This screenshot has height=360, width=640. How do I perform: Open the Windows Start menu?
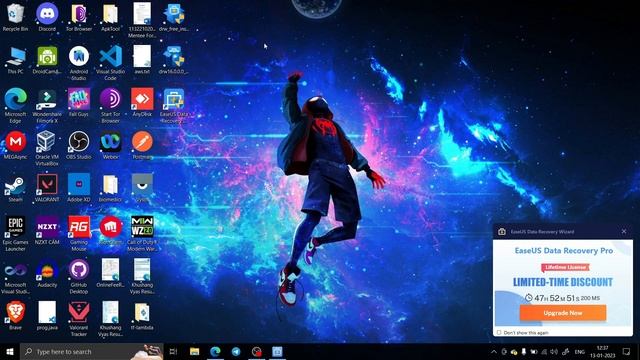point(10,351)
